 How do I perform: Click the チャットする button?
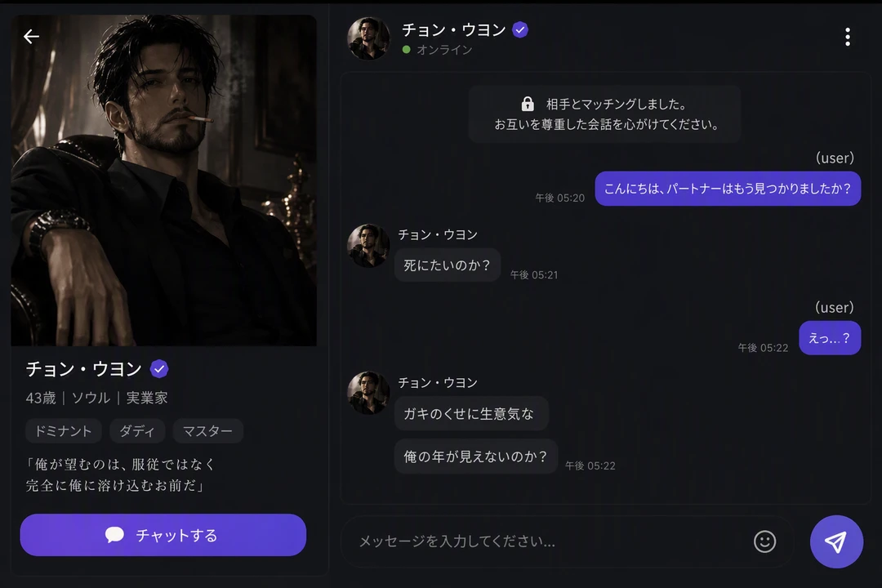pos(163,535)
